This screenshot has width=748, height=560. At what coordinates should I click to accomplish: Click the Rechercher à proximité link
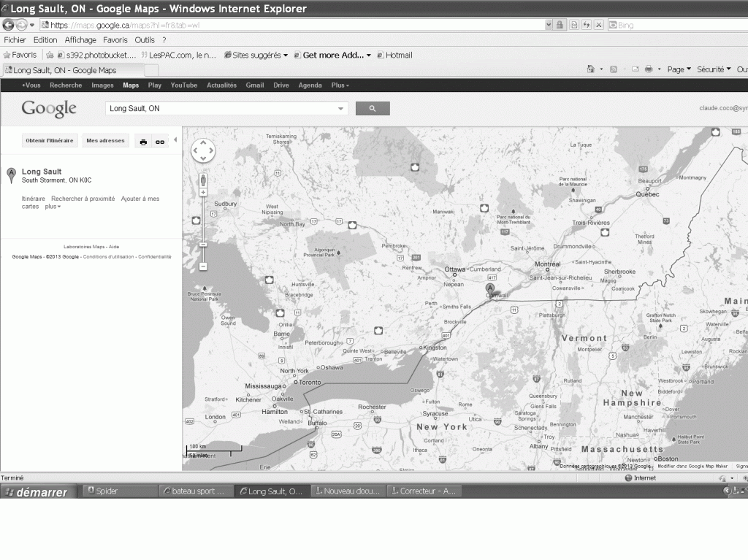[x=83, y=199]
